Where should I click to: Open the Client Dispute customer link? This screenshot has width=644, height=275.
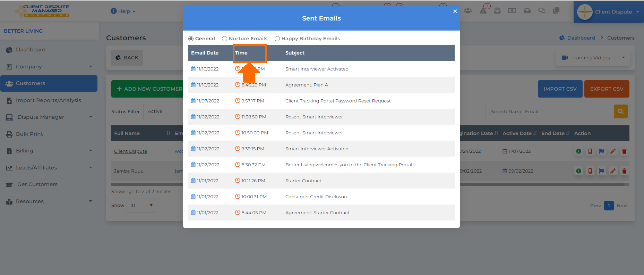click(x=131, y=151)
